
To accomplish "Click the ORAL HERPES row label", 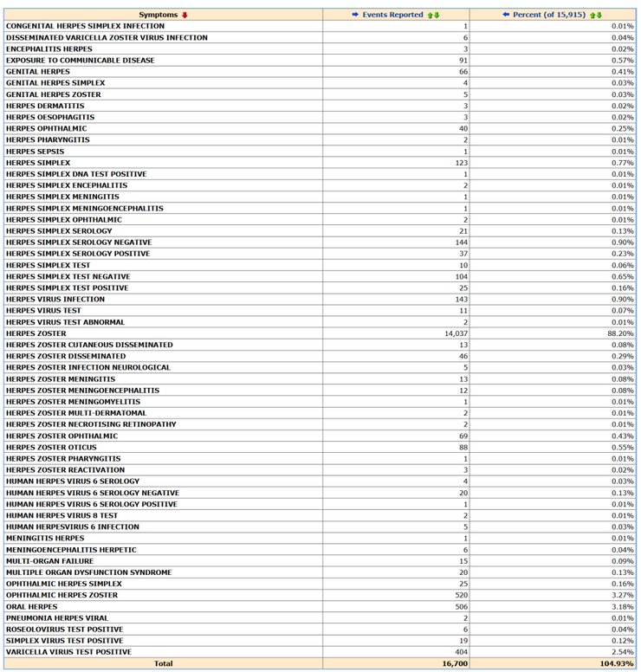I will tap(31, 606).
